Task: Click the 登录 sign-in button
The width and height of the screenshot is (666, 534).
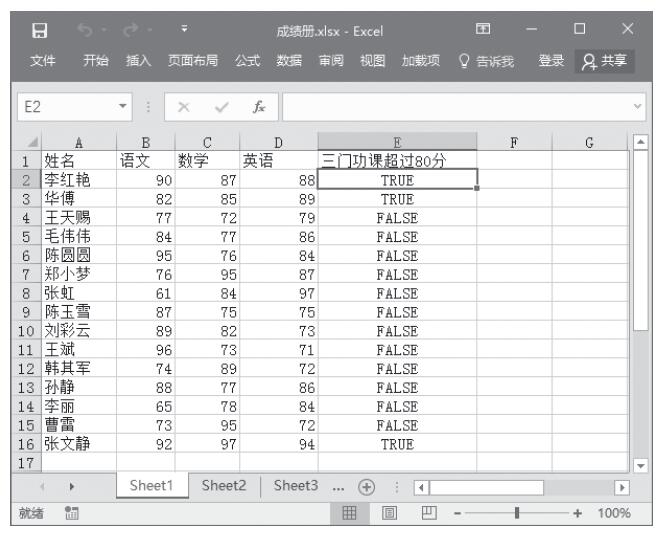Action: [x=551, y=62]
